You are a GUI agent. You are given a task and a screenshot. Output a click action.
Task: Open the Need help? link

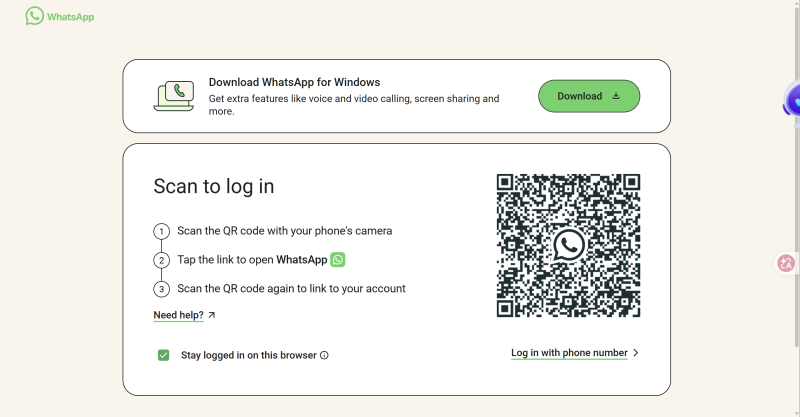tap(179, 315)
